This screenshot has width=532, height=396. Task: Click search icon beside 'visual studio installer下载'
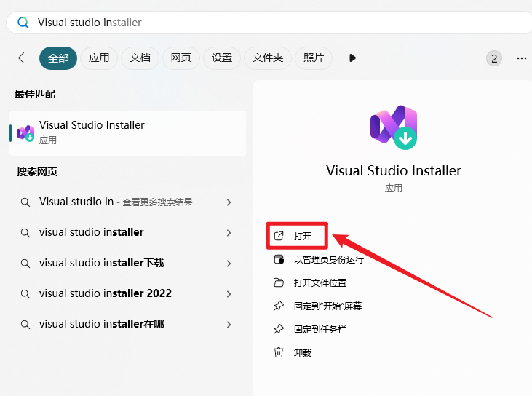(x=25, y=264)
